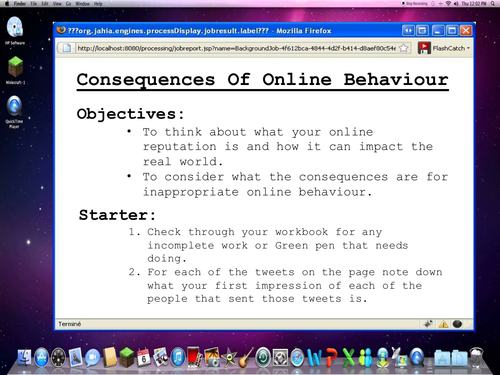This screenshot has width=500, height=375.
Task: Maximize the Firefox window
Action: coord(452,31)
